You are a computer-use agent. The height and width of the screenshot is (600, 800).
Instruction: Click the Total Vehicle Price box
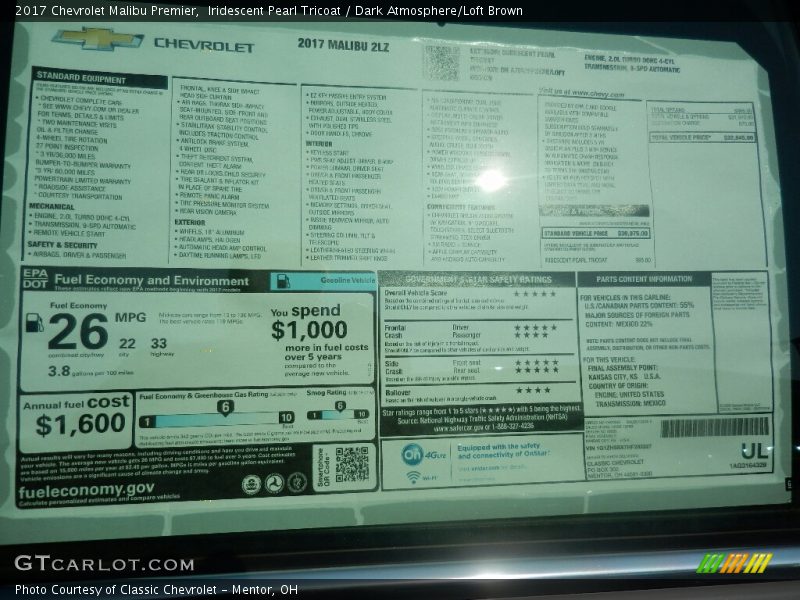point(702,137)
